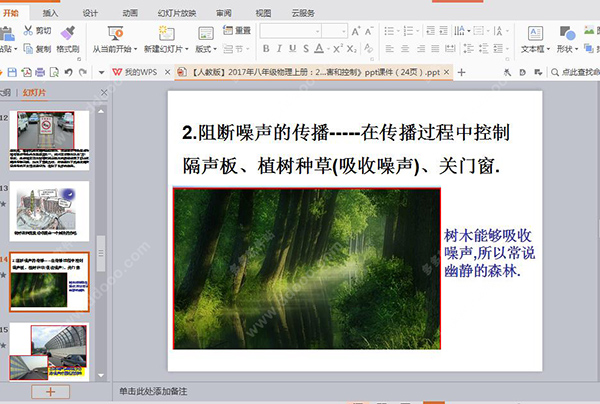Toggle Superscript X² formatting

point(338,49)
